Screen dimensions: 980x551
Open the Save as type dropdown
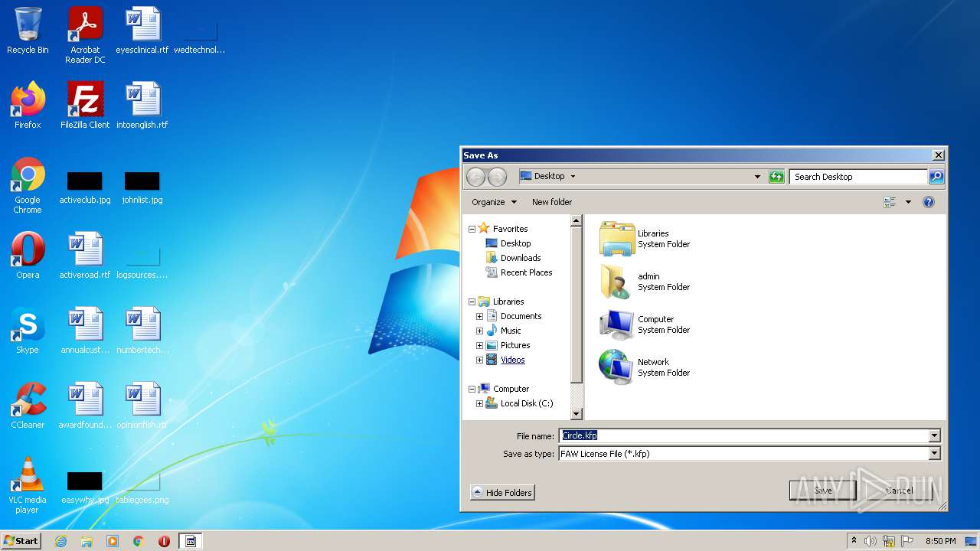[934, 453]
